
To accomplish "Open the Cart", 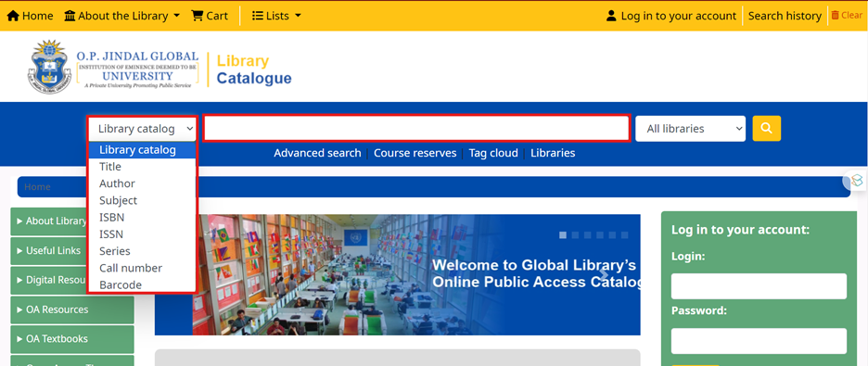I will coord(210,16).
